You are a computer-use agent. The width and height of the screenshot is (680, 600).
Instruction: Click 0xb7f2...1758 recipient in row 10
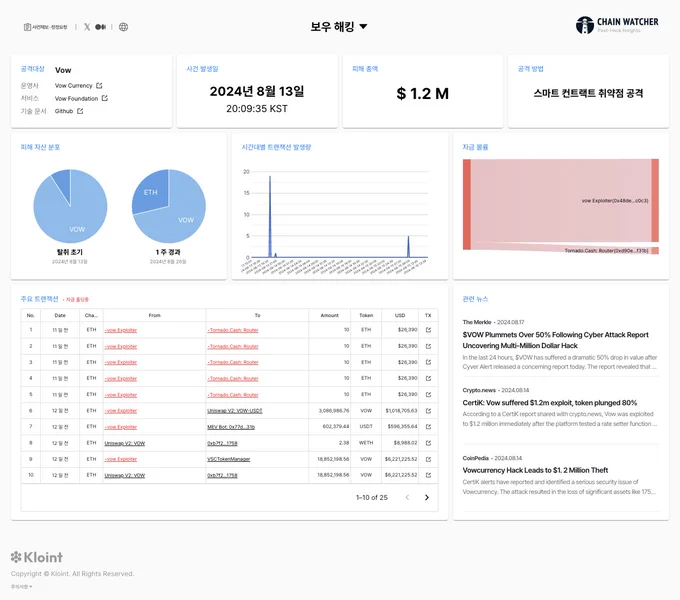click(222, 475)
